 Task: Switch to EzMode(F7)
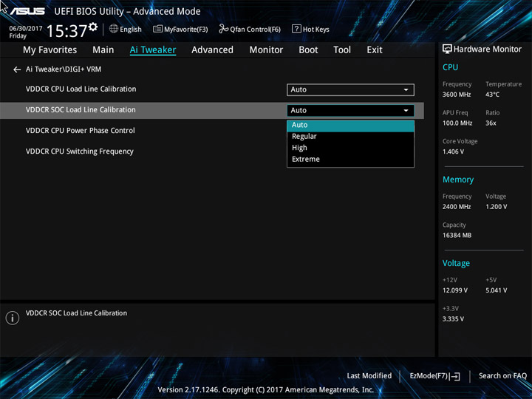point(434,376)
